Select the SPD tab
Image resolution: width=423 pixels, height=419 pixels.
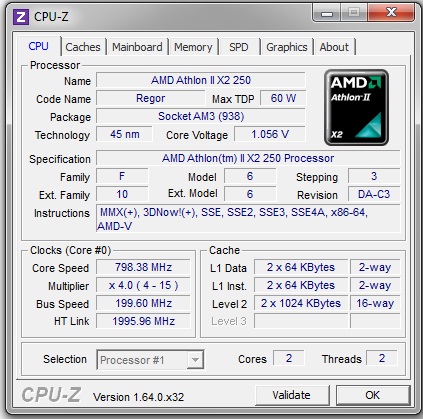[x=239, y=47]
